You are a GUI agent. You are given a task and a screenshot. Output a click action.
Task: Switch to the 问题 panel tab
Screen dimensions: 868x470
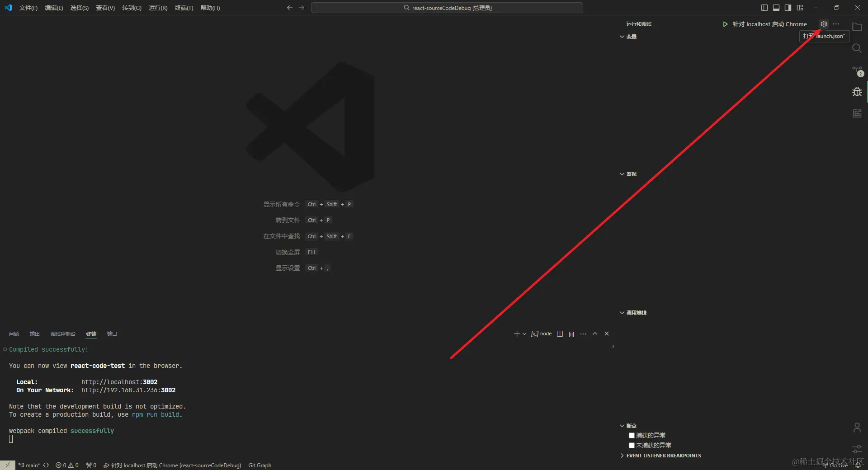pyautogui.click(x=14, y=334)
